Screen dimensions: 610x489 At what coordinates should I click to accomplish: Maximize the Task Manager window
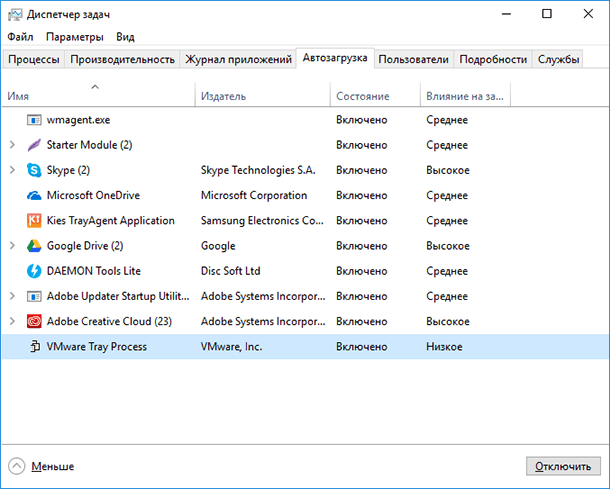(x=547, y=14)
